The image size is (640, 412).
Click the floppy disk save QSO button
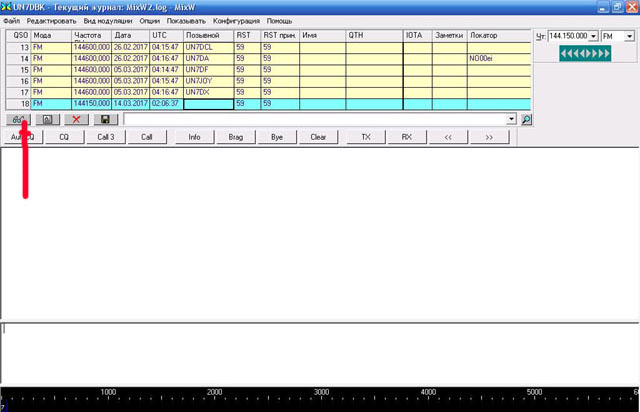tap(105, 119)
